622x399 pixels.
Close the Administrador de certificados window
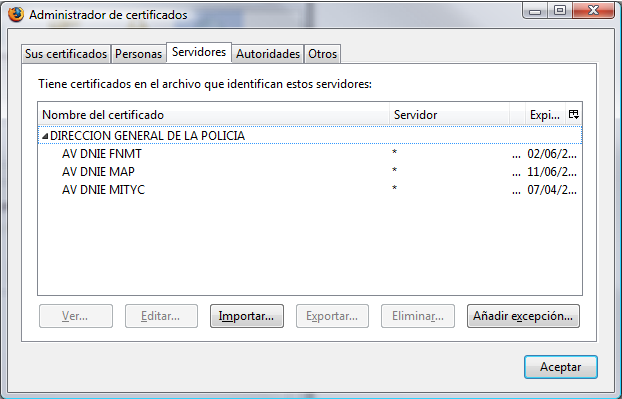593,10
